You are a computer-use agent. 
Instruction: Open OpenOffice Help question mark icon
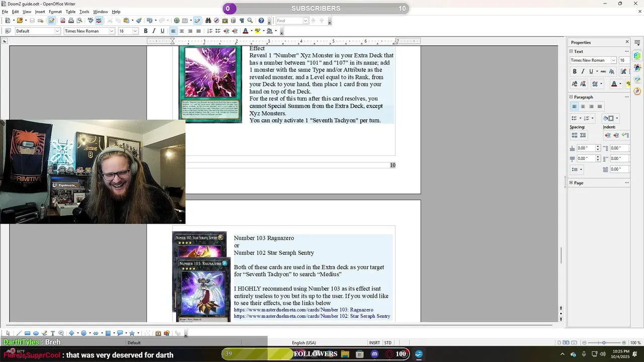[261, 21]
